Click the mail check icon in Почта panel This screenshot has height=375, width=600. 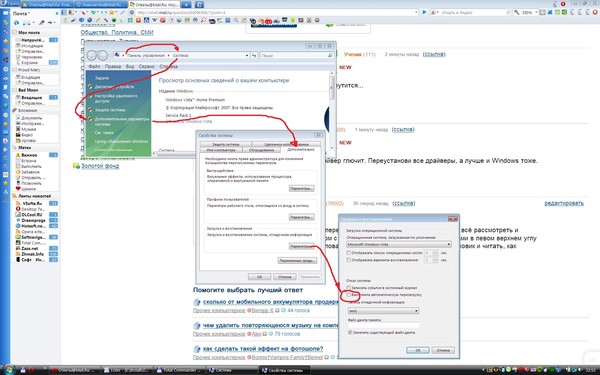[16, 23]
